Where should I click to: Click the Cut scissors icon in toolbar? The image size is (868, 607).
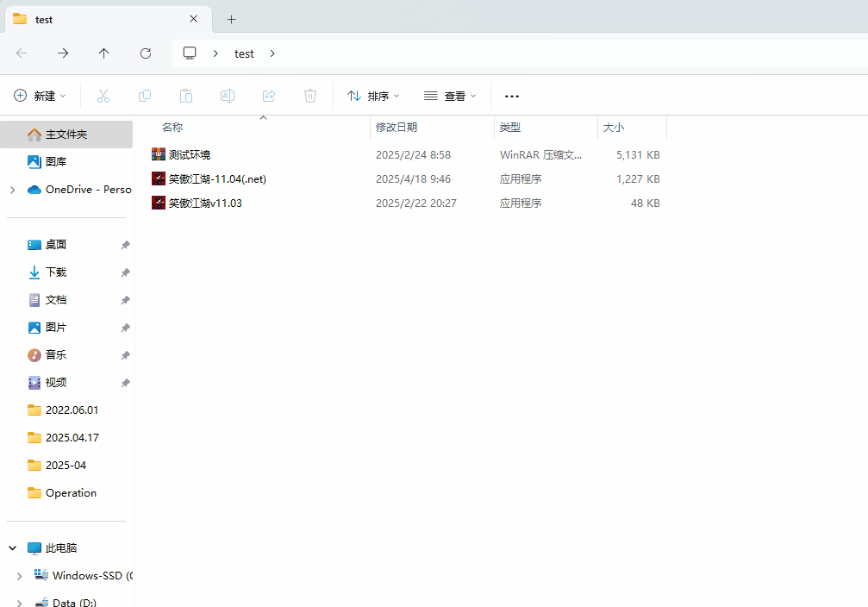(x=103, y=96)
